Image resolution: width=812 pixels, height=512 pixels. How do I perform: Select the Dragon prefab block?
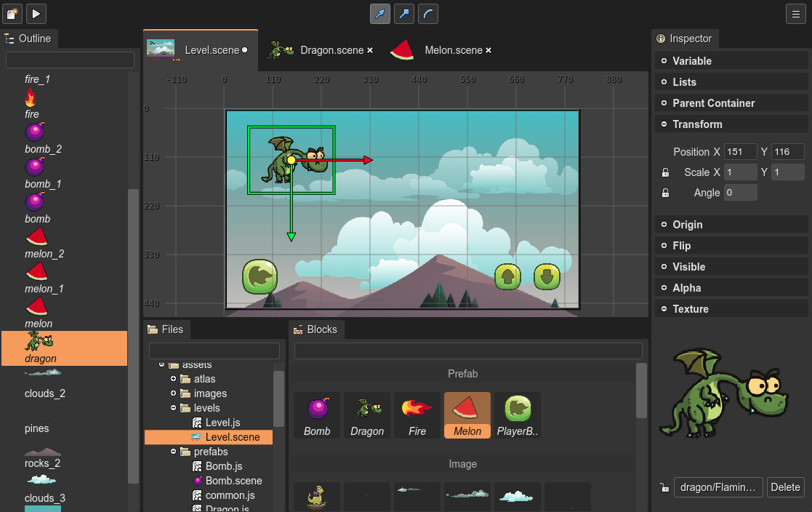(x=366, y=415)
